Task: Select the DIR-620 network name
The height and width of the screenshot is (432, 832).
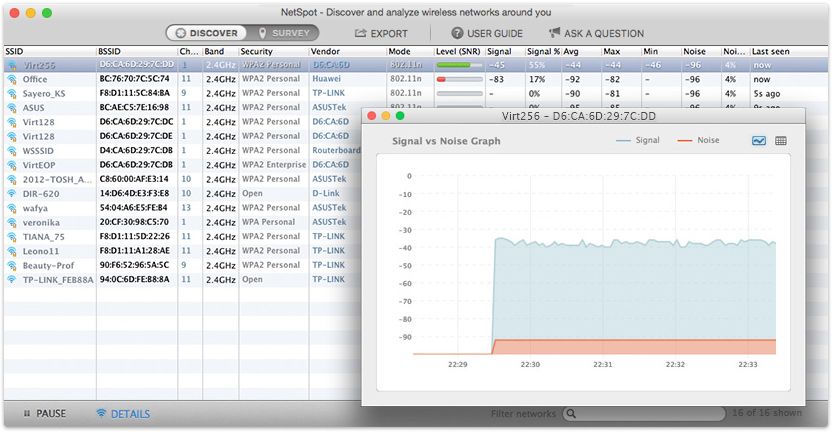Action: pos(41,194)
